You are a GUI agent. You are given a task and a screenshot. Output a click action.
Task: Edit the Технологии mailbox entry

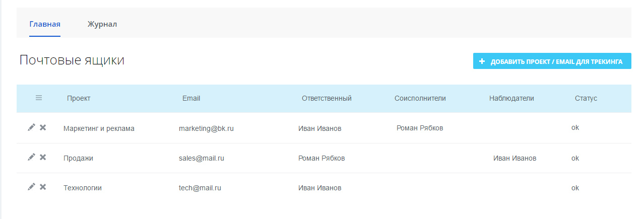click(x=31, y=187)
